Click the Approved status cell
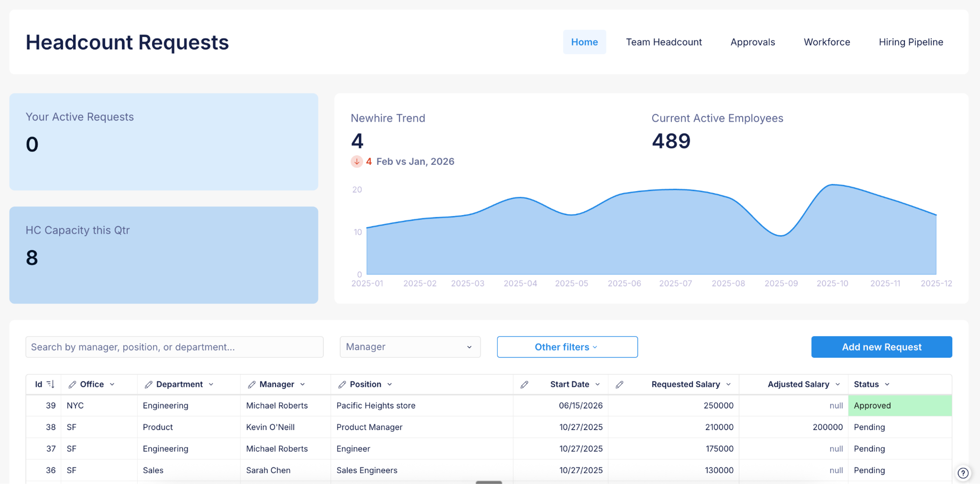The height and width of the screenshot is (484, 980). click(x=900, y=405)
